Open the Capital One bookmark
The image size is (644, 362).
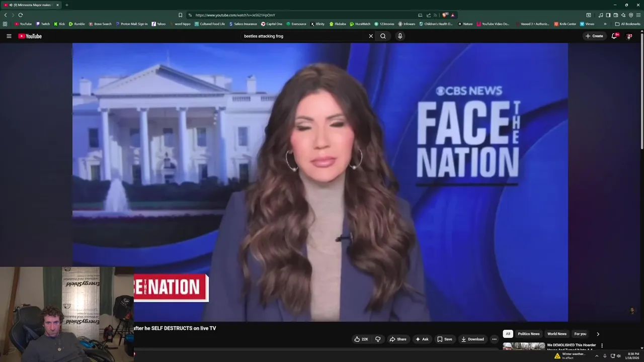(x=272, y=24)
